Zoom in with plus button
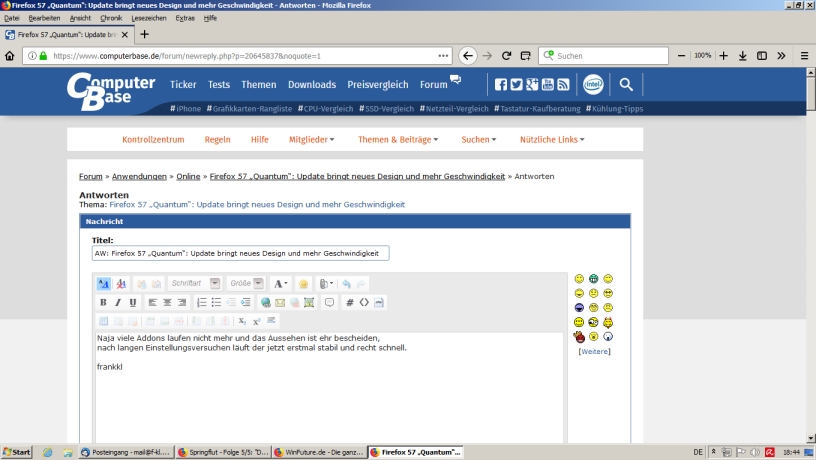This screenshot has height=460, width=816. 723,56
